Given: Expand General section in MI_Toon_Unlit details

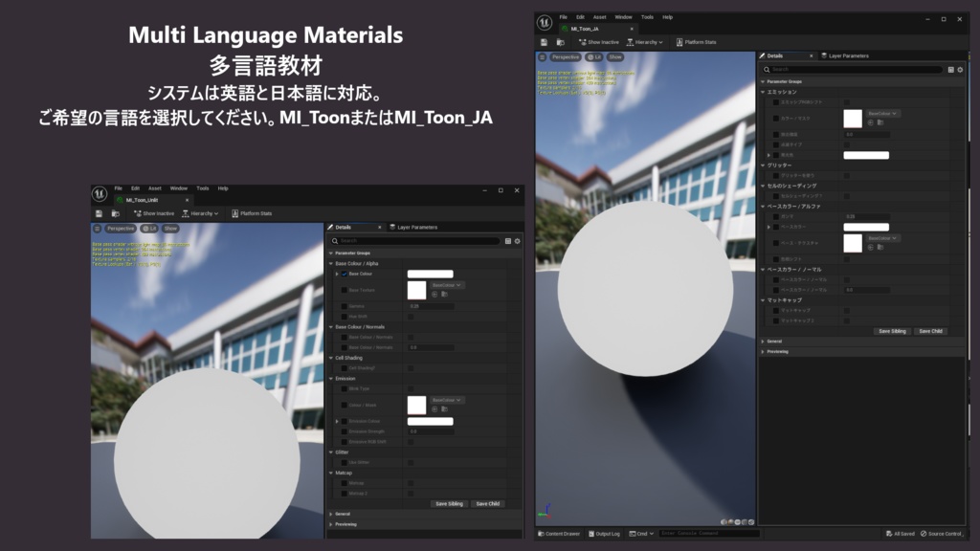Looking at the screenshot, I should click(x=331, y=514).
